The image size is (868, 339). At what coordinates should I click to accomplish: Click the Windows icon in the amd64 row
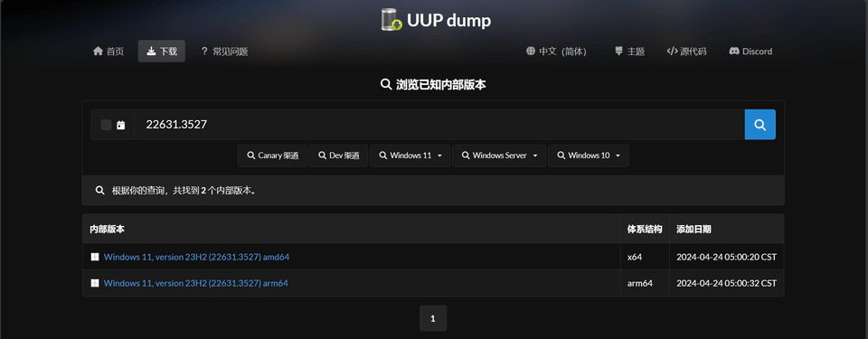(95, 257)
